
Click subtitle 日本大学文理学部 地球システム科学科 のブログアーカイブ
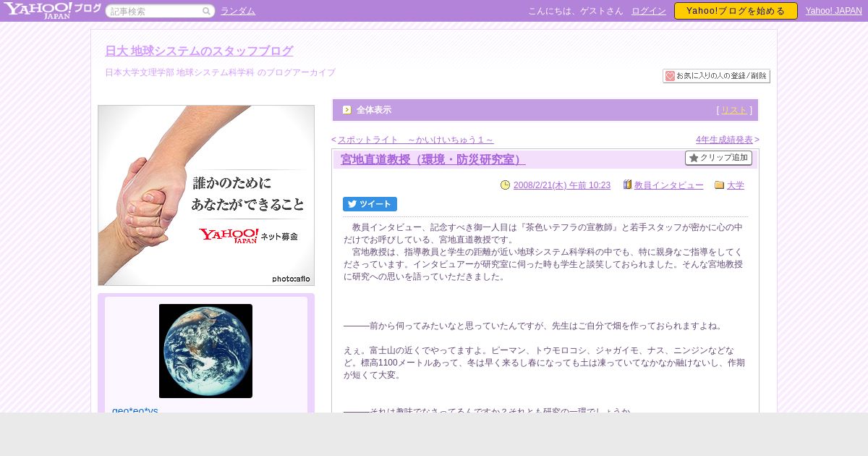click(x=220, y=72)
